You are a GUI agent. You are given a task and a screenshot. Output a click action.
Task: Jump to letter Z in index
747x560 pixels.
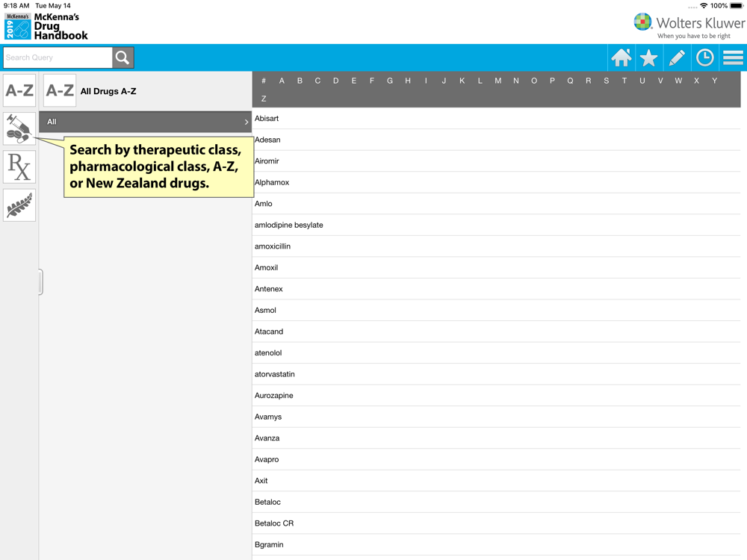click(264, 99)
